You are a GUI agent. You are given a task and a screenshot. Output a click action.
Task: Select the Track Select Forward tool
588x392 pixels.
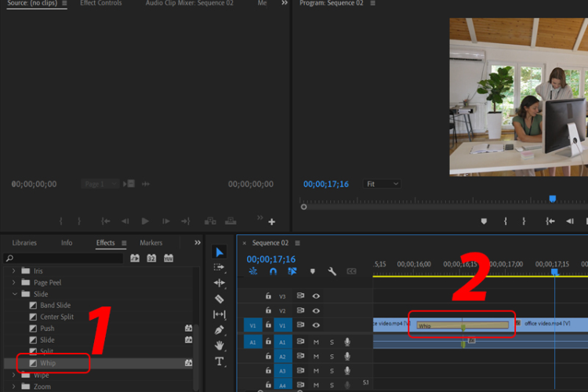(219, 267)
